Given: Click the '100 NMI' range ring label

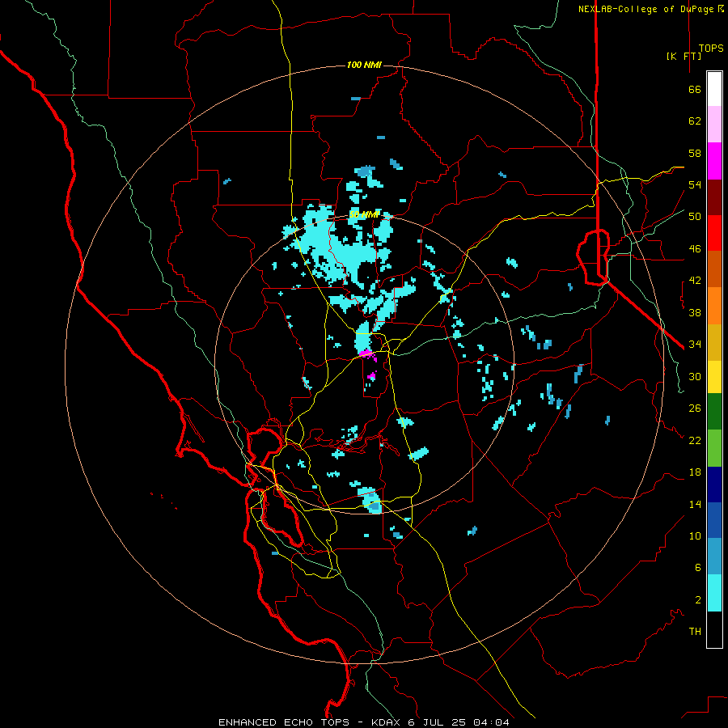Looking at the screenshot, I should [x=364, y=65].
